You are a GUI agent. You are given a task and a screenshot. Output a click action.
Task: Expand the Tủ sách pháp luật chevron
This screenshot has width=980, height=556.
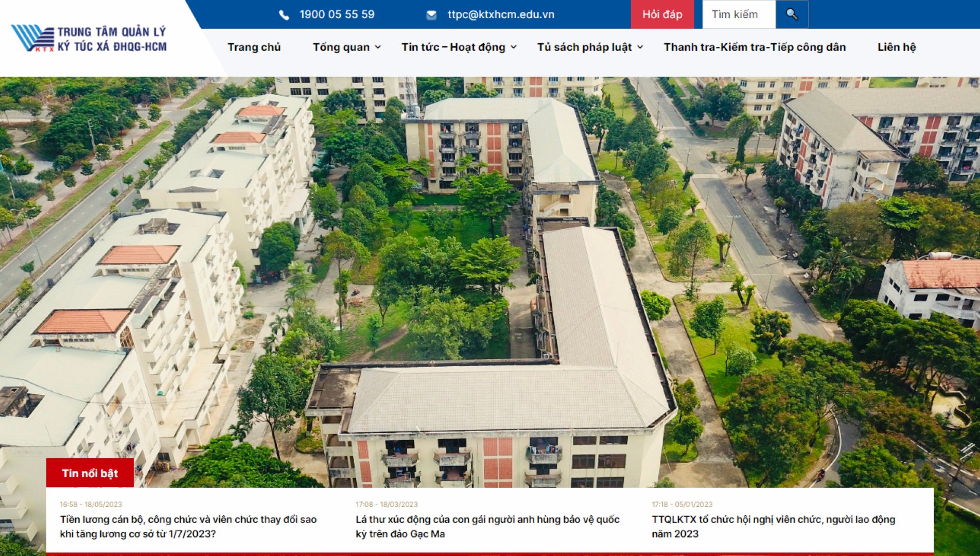click(640, 47)
